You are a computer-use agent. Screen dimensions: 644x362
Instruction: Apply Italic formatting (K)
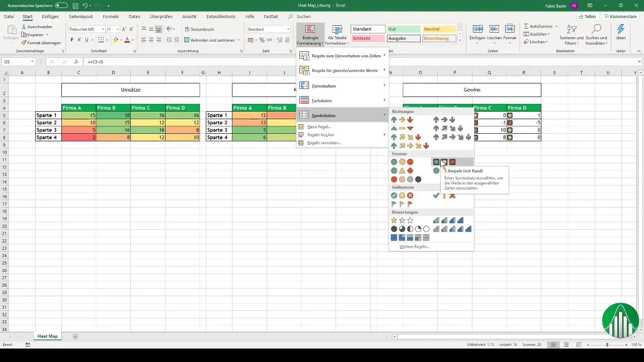(79, 40)
